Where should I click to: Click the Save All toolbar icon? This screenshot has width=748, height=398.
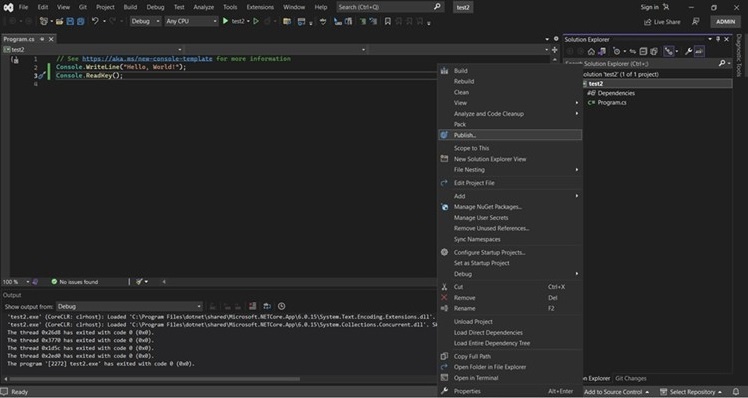click(x=81, y=21)
